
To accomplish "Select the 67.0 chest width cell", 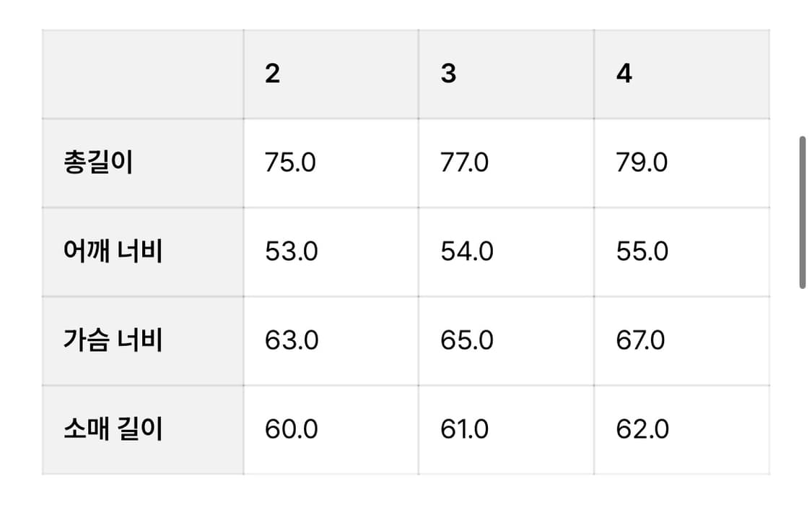I will [x=681, y=341].
